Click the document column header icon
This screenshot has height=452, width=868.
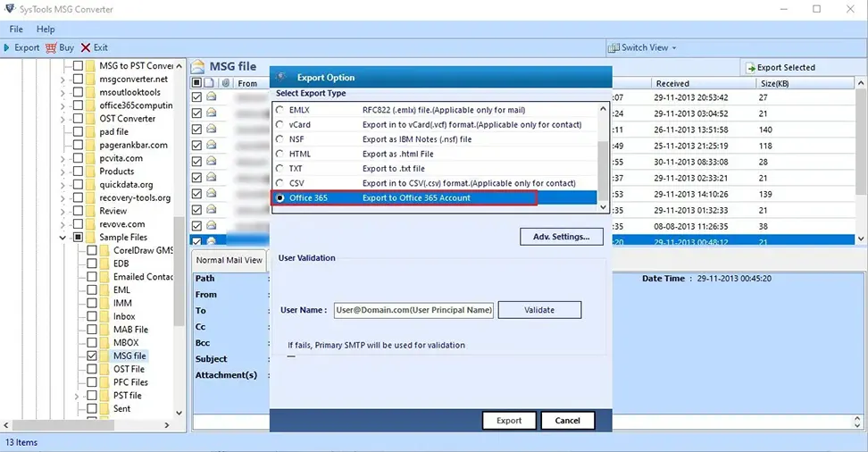click(x=209, y=83)
